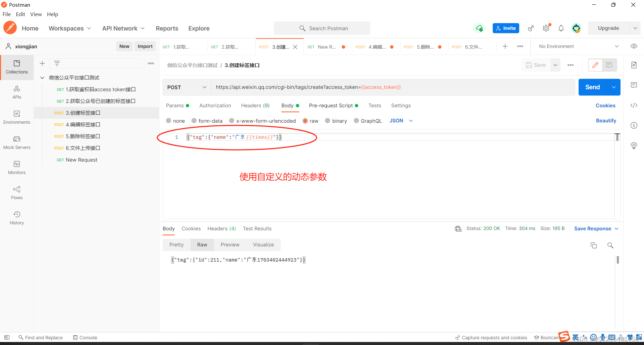This screenshot has height=345, width=644.
Task: Close the 3.创建 request tab
Action: [x=295, y=47]
